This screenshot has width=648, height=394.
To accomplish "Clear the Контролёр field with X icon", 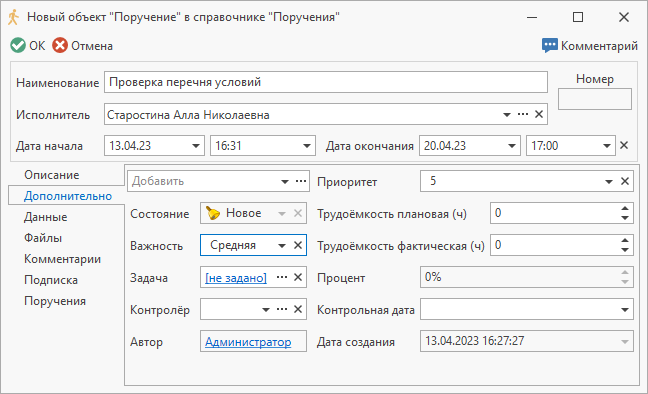I will [298, 309].
